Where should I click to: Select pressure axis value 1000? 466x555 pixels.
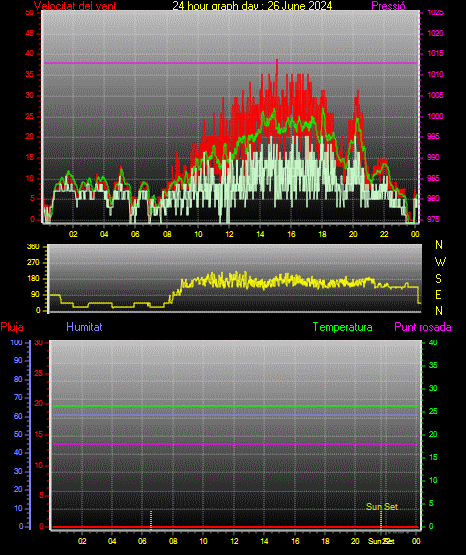click(435, 116)
